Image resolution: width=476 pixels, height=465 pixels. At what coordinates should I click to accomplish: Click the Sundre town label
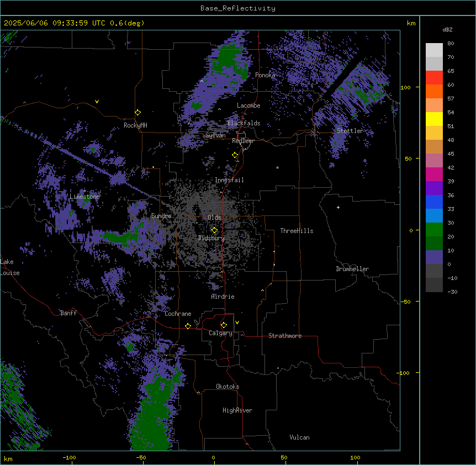161,216
